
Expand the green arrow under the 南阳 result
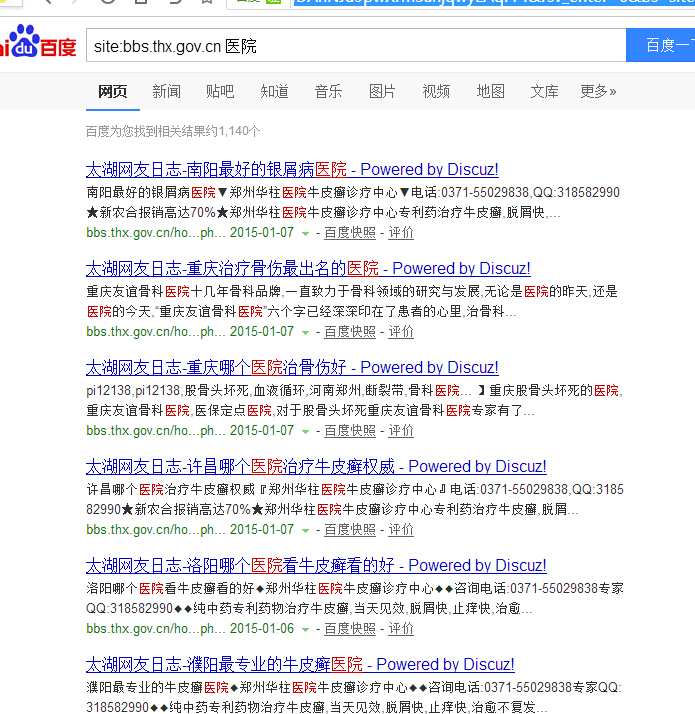pyautogui.click(x=305, y=233)
